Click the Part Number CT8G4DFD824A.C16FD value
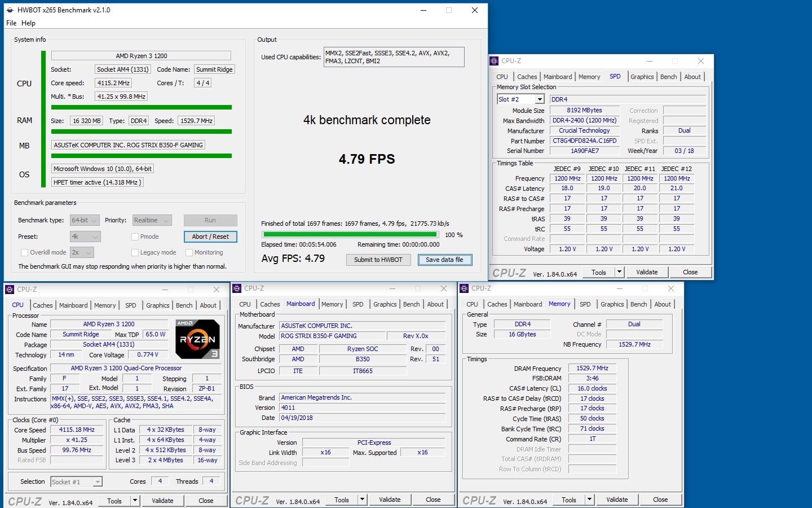812x508 pixels. (x=584, y=141)
